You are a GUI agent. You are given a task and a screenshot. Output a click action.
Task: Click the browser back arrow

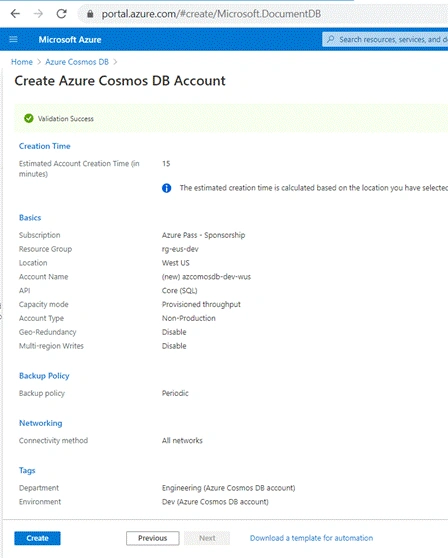click(x=15, y=14)
